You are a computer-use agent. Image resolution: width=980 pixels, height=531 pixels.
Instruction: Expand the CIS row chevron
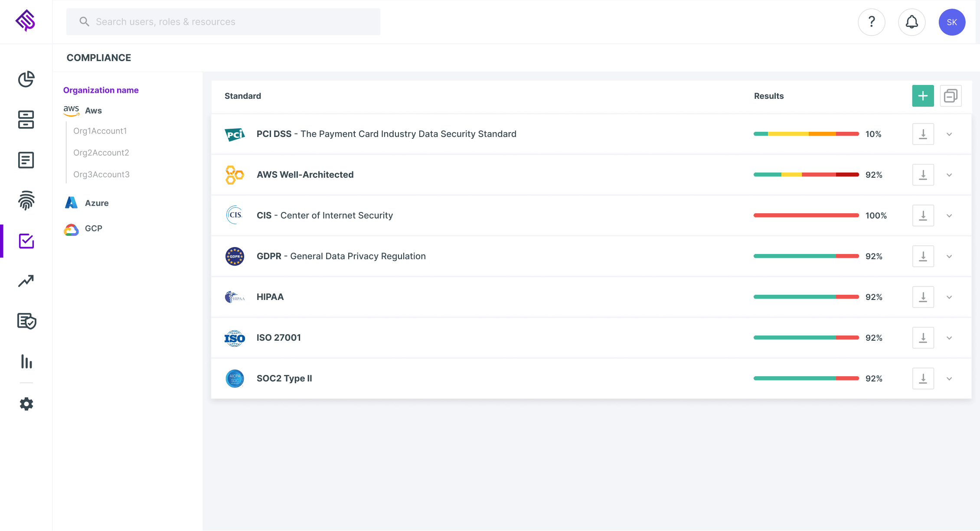click(x=949, y=216)
